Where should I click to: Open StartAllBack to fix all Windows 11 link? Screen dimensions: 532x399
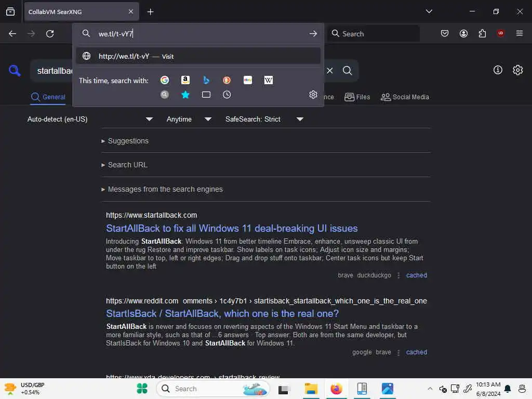[x=232, y=229]
